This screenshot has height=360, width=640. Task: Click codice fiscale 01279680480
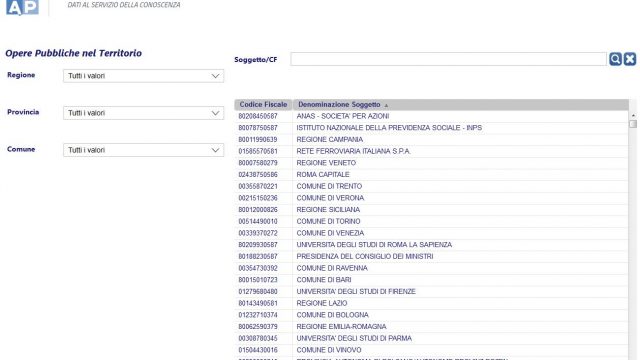click(x=258, y=292)
